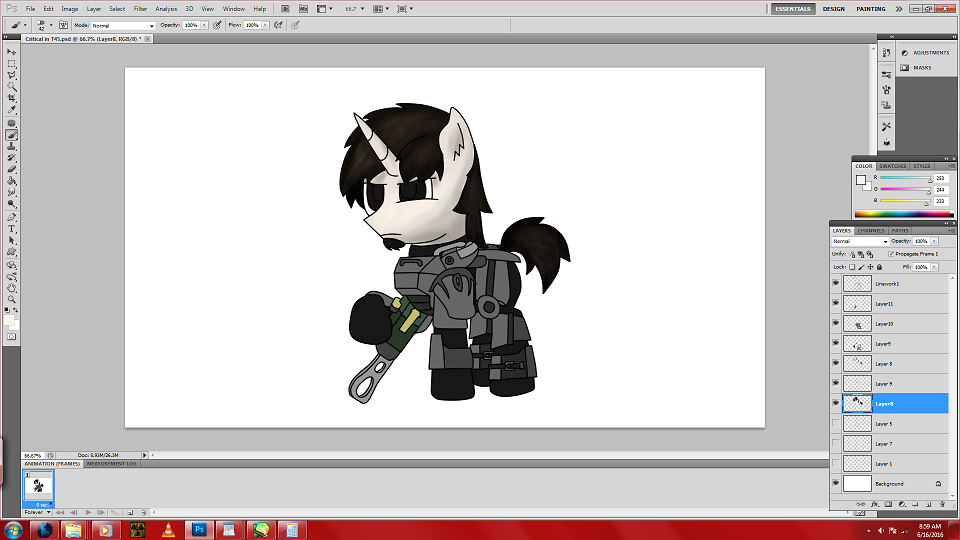Switch to the Channels tab
Screen dimensions: 960x540
coord(871,231)
